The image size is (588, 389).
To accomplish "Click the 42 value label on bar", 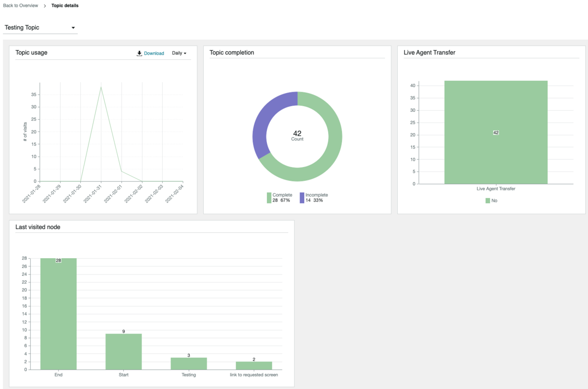I will coord(496,133).
